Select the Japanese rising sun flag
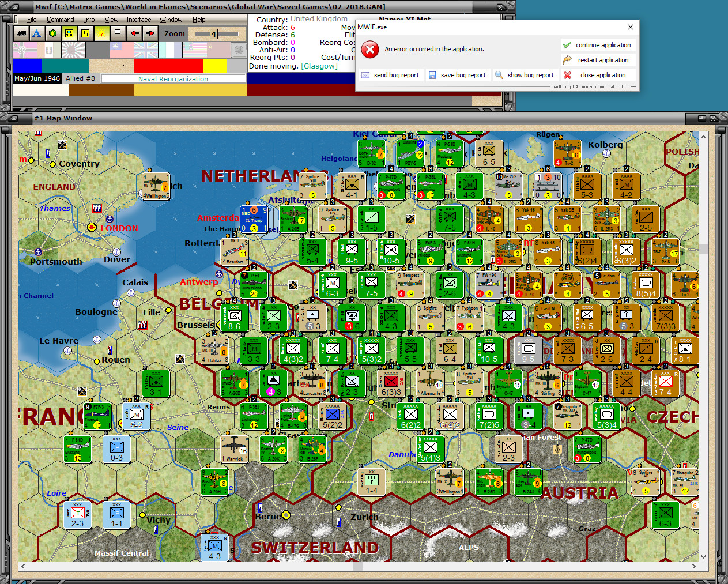This screenshot has width=728, height=584. click(x=73, y=50)
